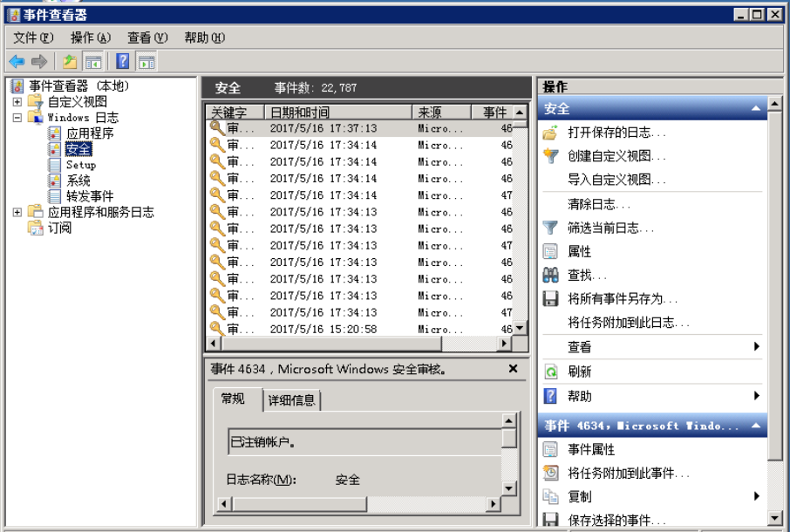The width and height of the screenshot is (790, 532).
Task: Click event detail horizontal scrollbar left arrow
Action: pos(225,504)
